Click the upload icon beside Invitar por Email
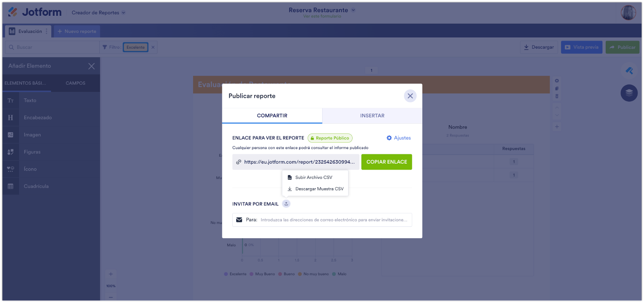This screenshot has height=303, width=644. pos(286,204)
